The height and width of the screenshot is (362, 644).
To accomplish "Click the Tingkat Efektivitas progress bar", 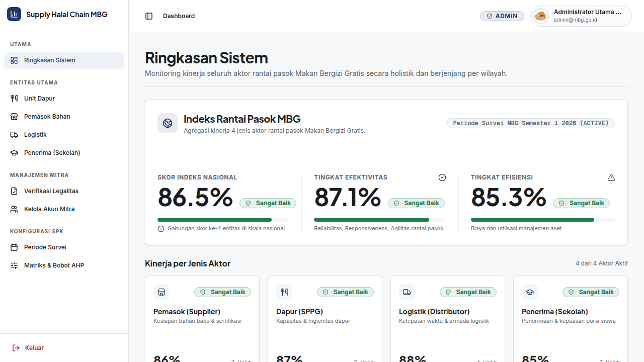I will [x=380, y=220].
